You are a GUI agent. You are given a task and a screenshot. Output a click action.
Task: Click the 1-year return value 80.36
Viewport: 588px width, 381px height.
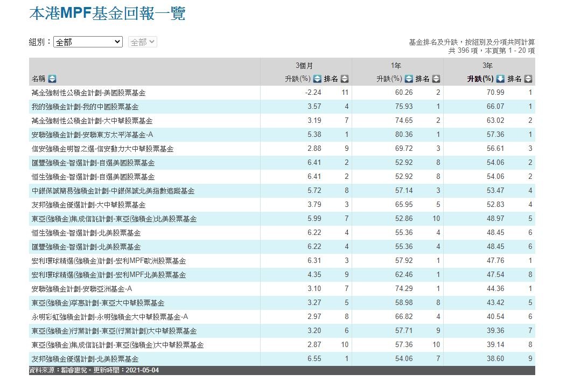tap(404, 134)
